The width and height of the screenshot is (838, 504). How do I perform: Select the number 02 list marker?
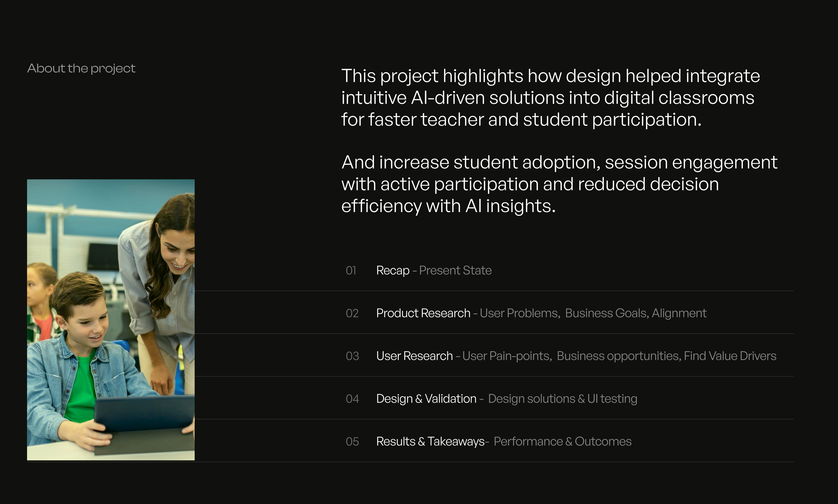pyautogui.click(x=352, y=314)
